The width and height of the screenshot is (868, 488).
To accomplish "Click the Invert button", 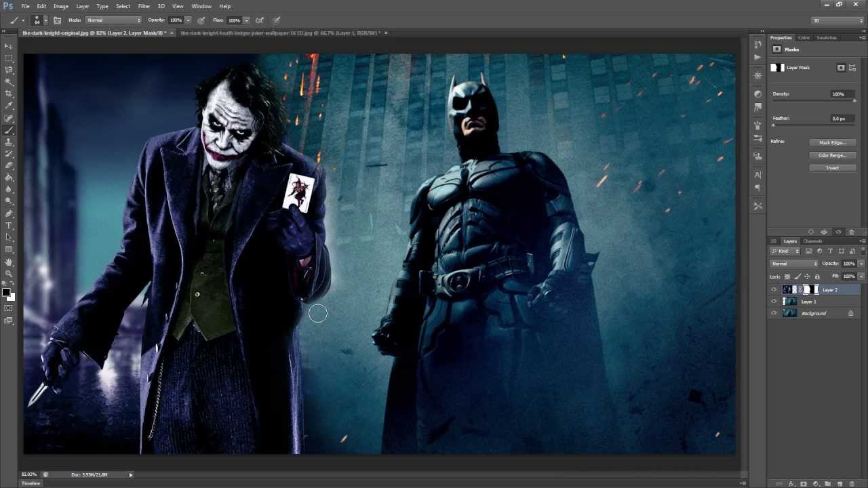I will [x=832, y=167].
